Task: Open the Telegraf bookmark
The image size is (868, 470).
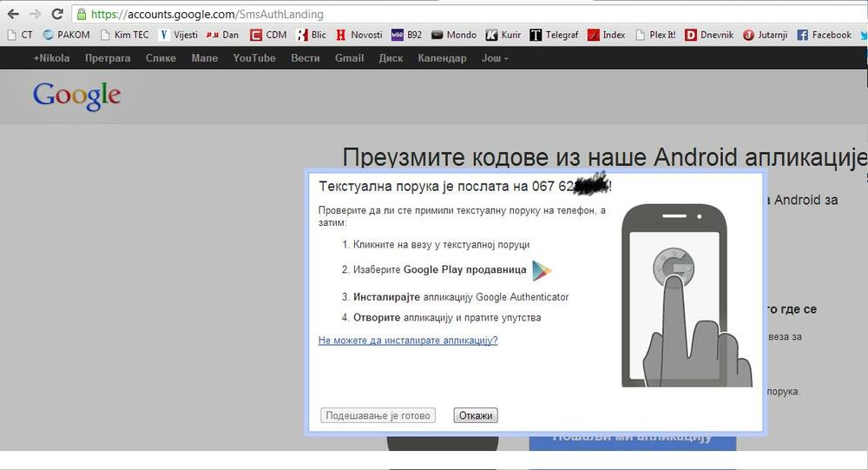Action: point(554,35)
